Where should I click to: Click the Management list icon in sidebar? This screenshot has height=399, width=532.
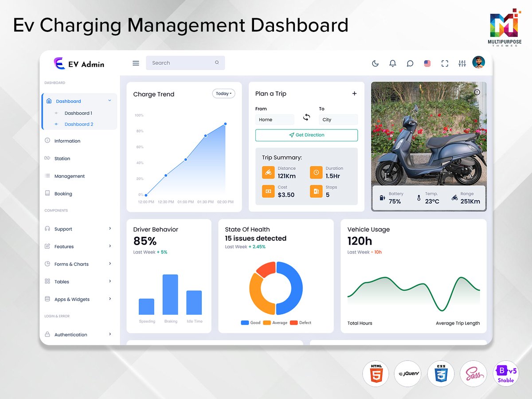click(x=47, y=176)
